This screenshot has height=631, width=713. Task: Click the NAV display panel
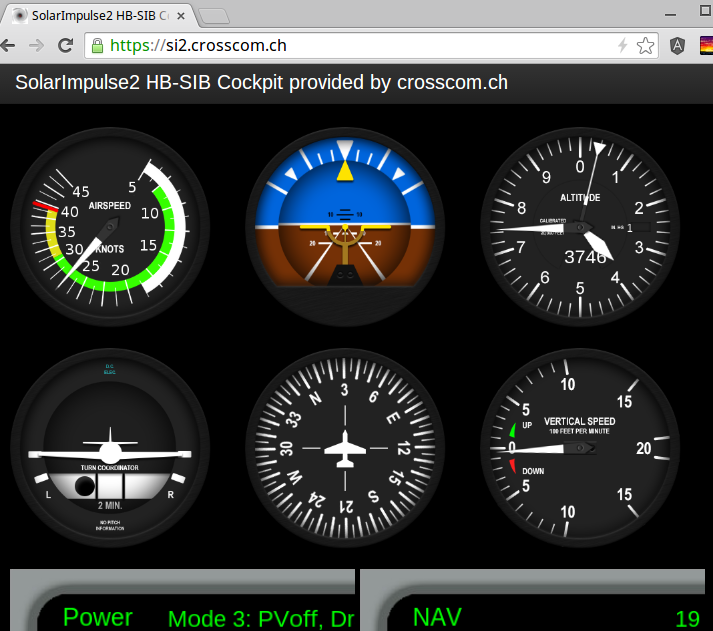[437, 617]
